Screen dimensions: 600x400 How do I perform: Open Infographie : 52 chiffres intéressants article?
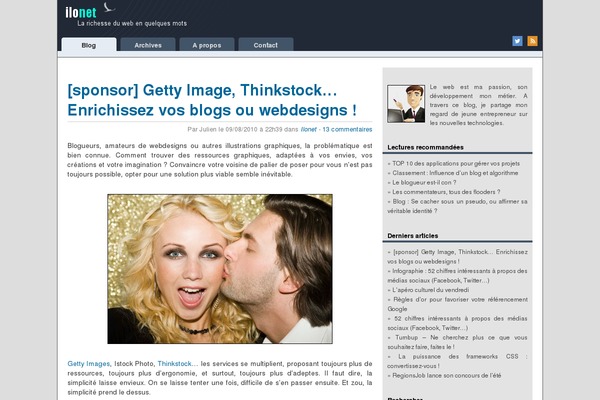click(457, 276)
